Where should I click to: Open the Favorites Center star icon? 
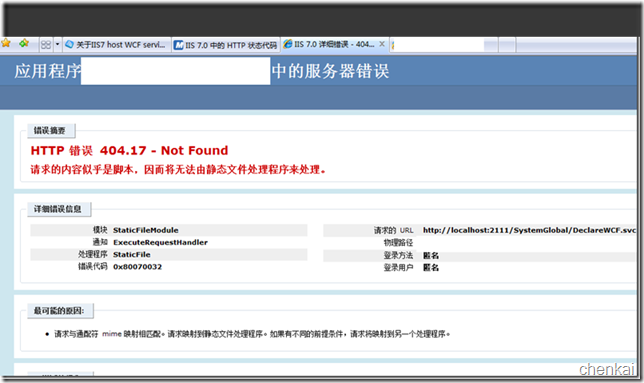point(6,43)
